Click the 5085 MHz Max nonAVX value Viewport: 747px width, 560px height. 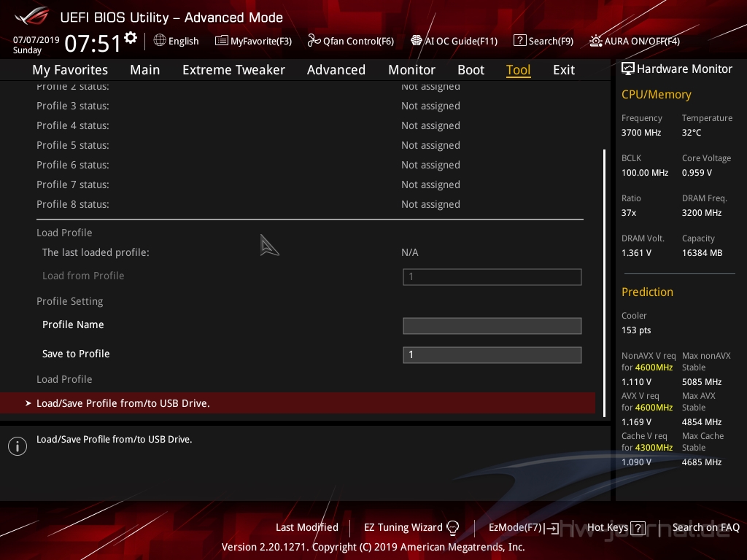point(701,382)
